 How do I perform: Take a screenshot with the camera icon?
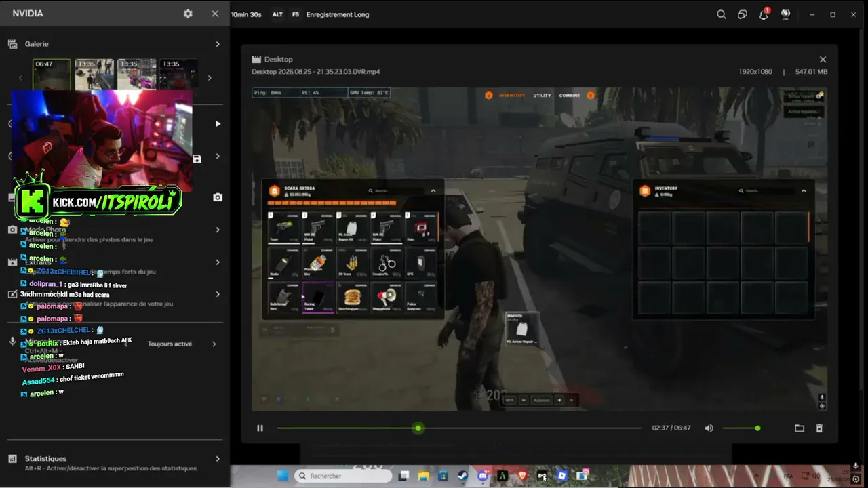(x=218, y=197)
